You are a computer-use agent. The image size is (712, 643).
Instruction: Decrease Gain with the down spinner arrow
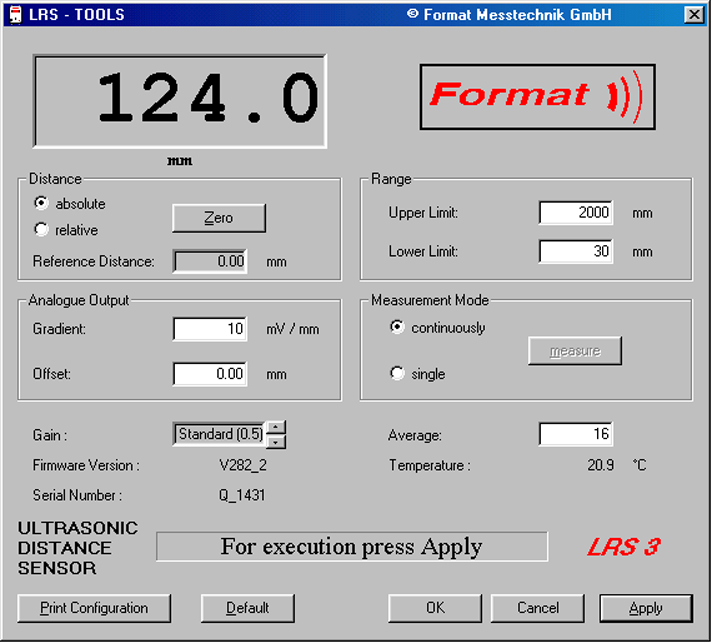276,441
